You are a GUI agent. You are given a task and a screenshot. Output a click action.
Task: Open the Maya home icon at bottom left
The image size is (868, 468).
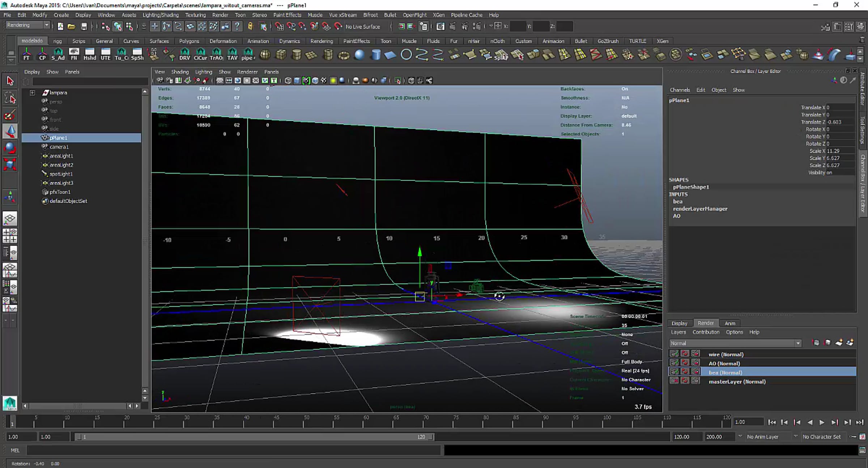[10, 403]
